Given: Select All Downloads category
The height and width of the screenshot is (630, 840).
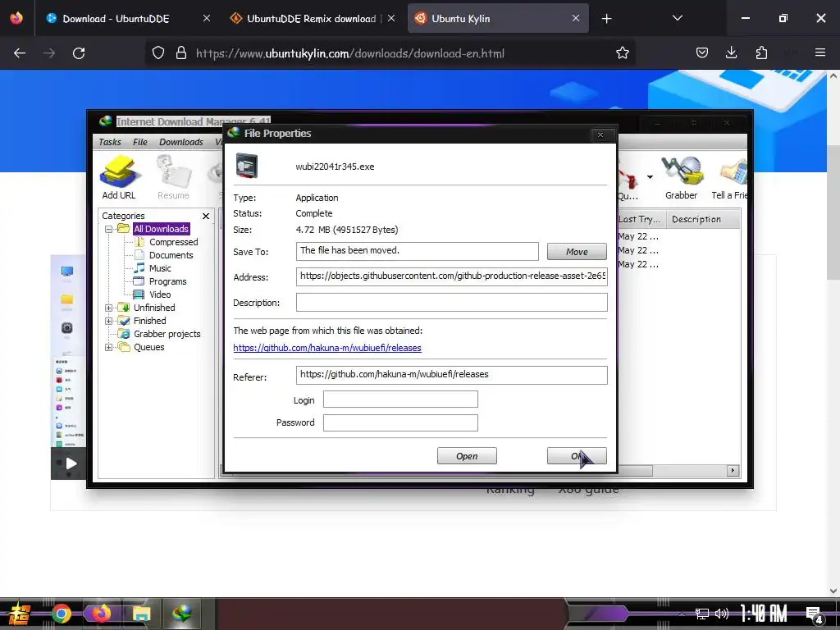Looking at the screenshot, I should (x=161, y=229).
